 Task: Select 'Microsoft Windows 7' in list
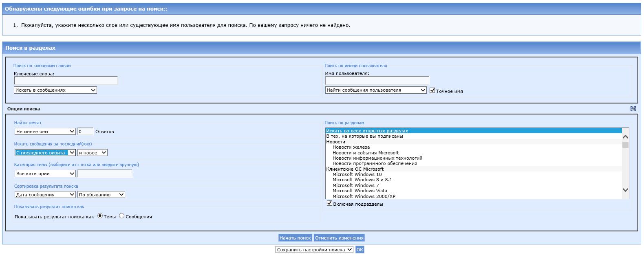(x=474, y=185)
